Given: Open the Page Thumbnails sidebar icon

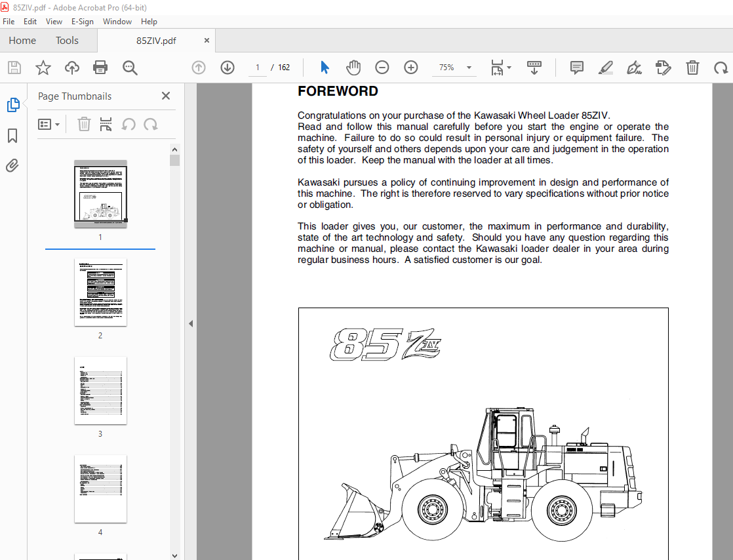Looking at the screenshot, I should pos(13,105).
